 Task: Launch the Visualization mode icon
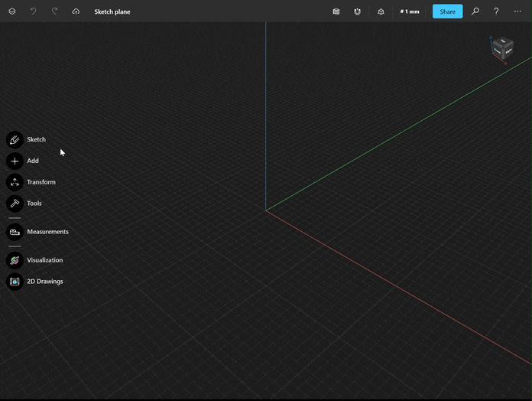(x=15, y=260)
